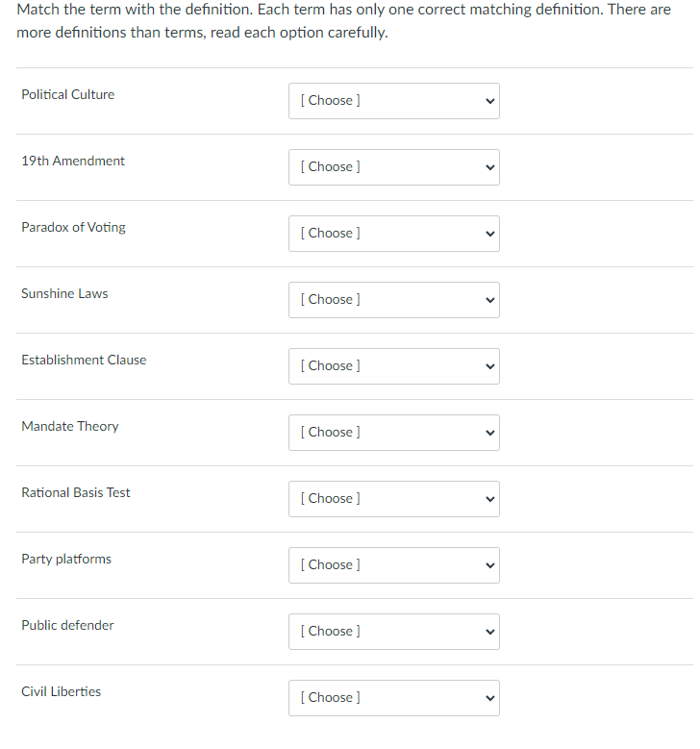
Task: Expand the Establishment Clause choice list
Action: (x=393, y=366)
